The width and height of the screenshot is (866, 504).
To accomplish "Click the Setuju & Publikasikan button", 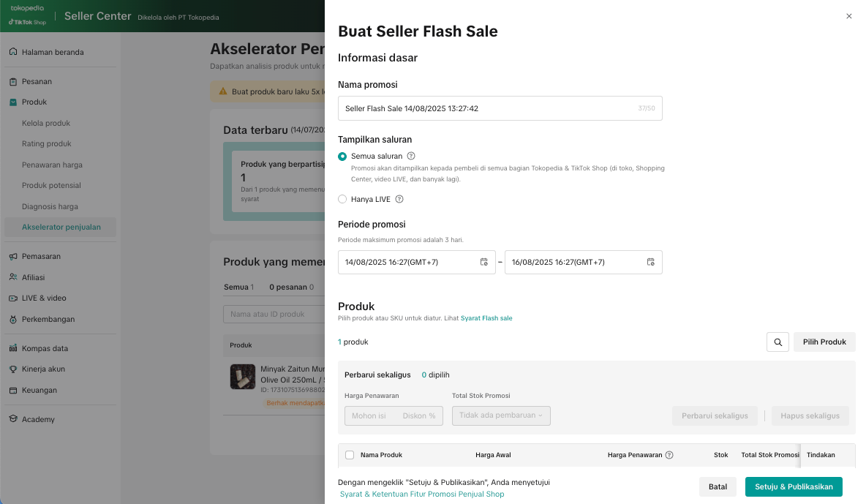I will 794,486.
